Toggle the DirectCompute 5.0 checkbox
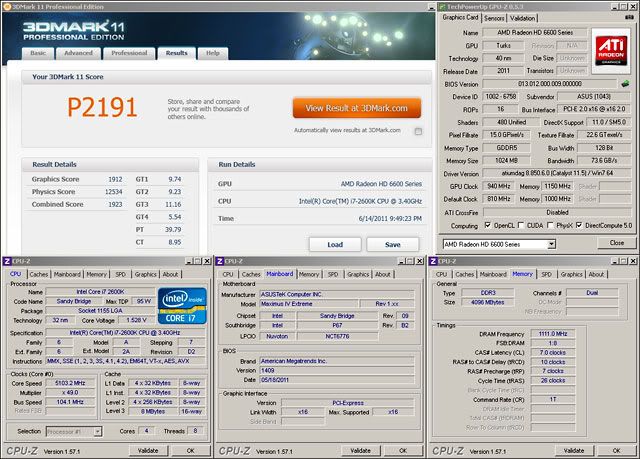The image size is (640, 459). 579,225
